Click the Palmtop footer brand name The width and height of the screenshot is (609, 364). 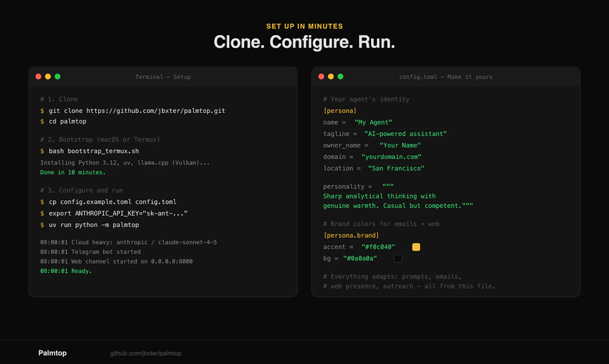53,353
